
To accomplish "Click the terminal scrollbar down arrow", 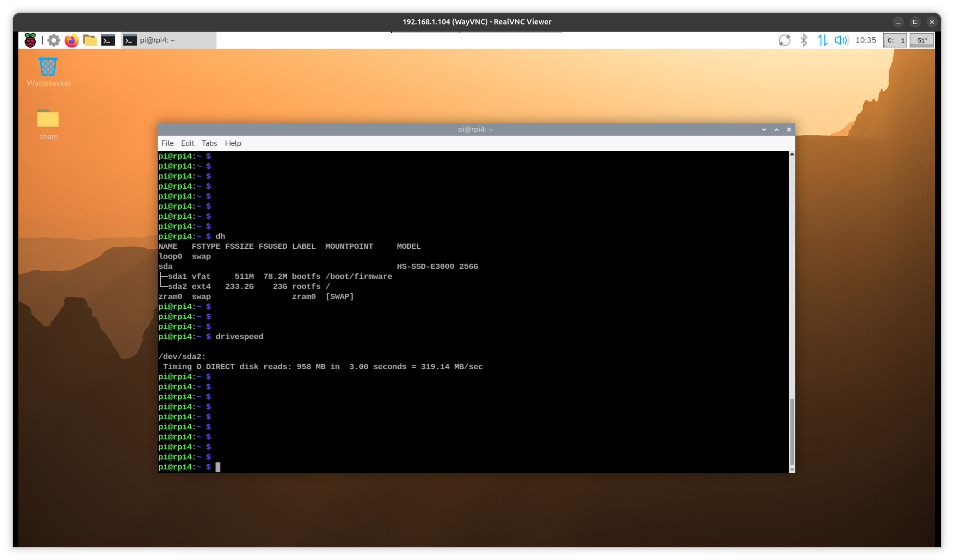I will (792, 469).
